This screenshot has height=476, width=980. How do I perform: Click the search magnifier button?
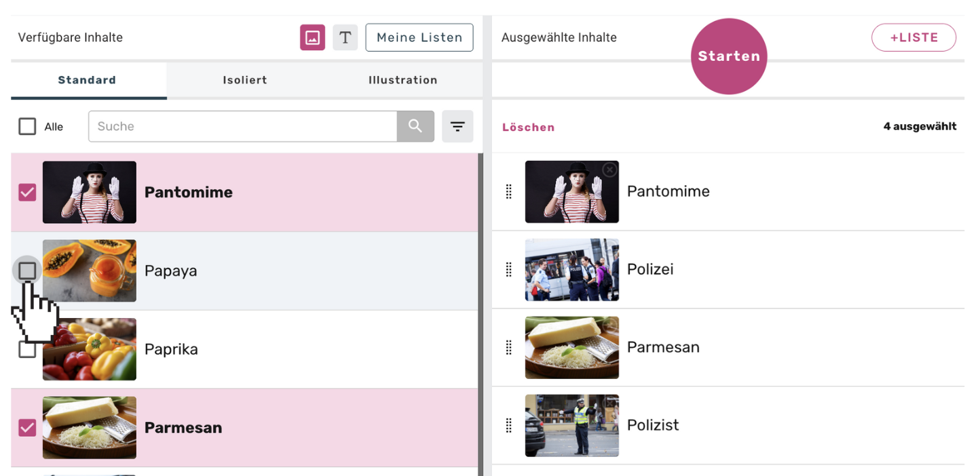point(415,126)
